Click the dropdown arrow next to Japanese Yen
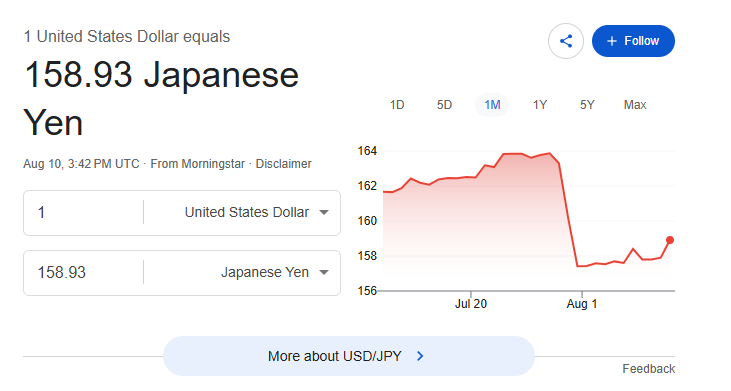The image size is (731, 391). [x=324, y=272]
